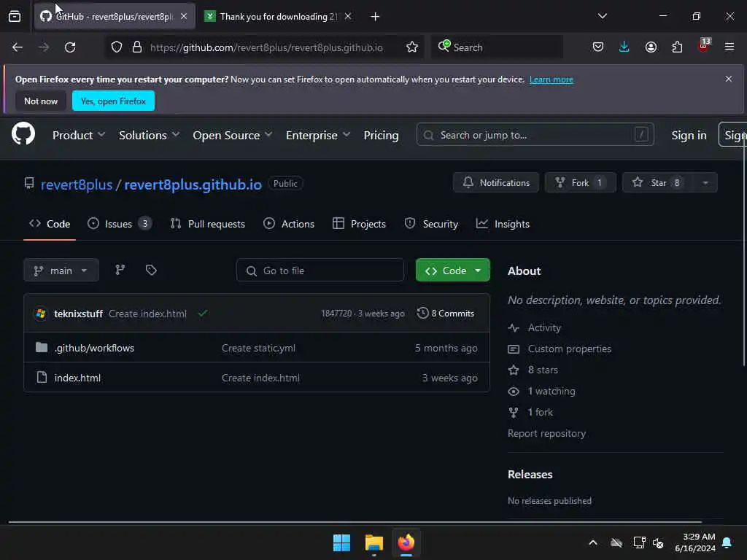This screenshot has height=560, width=747.
Task: Reload the page with the refresh icon
Action: tap(70, 47)
